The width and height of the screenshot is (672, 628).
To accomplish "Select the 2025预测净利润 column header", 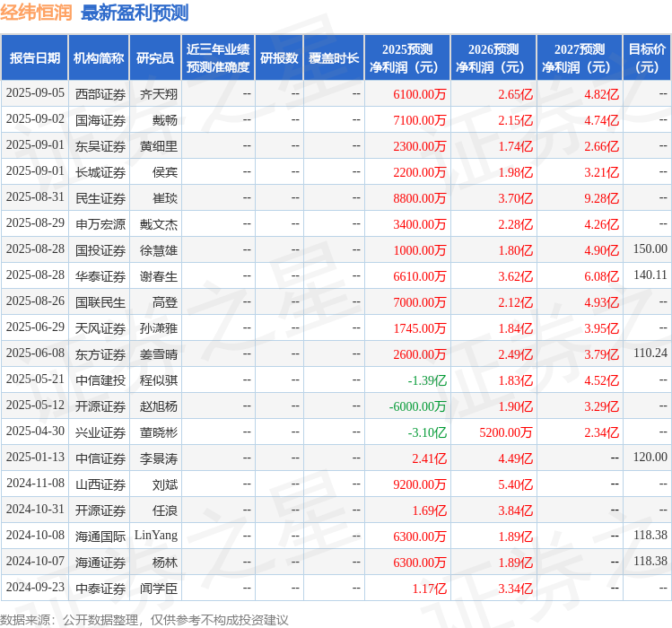I will 407,58.
